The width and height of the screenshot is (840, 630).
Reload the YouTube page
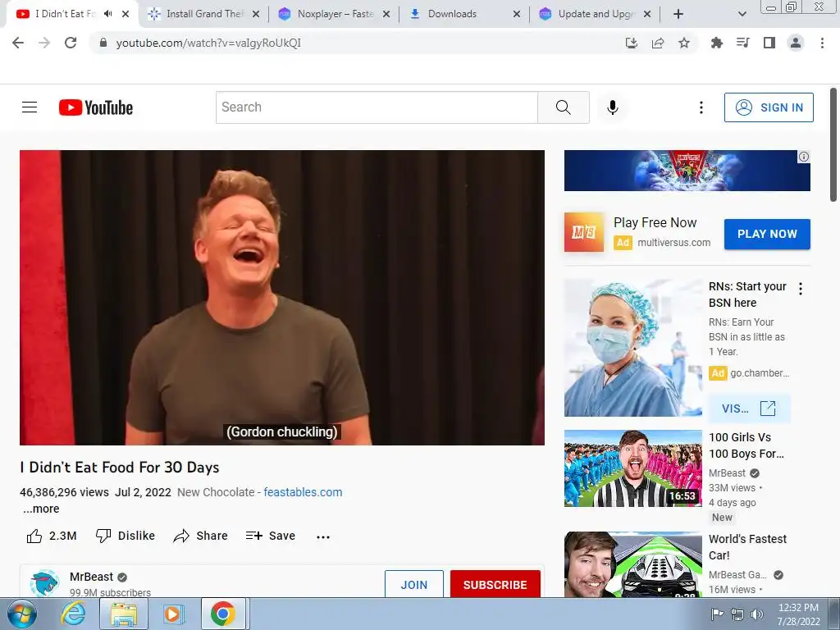(71, 43)
